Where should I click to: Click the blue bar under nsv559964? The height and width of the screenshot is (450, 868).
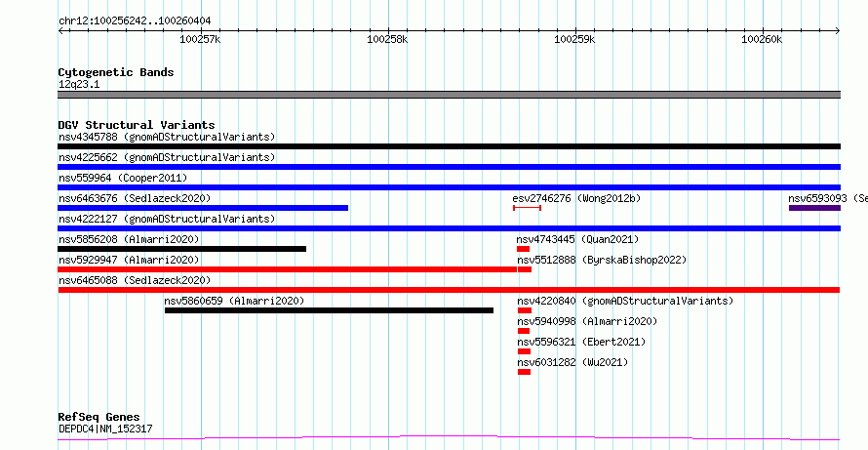449,187
